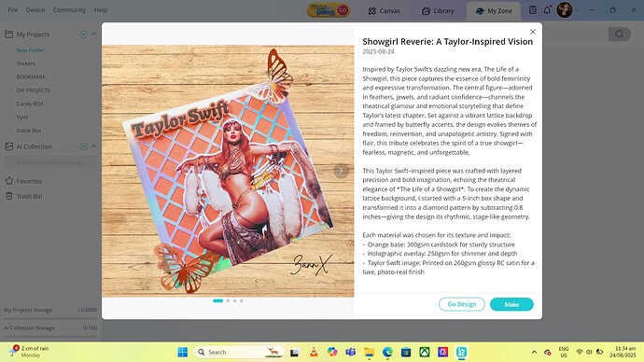Open the Vynil folder

22,117
